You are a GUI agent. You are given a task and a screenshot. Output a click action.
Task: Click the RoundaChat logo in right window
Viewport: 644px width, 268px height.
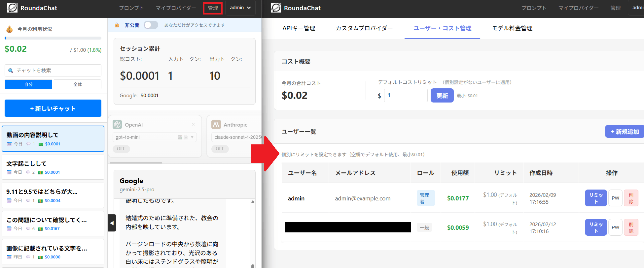(276, 8)
